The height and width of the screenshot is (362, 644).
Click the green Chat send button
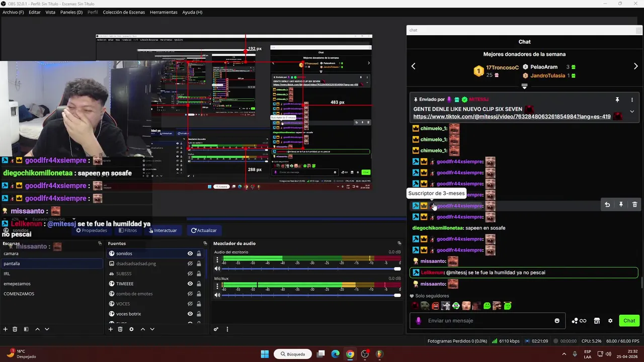point(629,321)
